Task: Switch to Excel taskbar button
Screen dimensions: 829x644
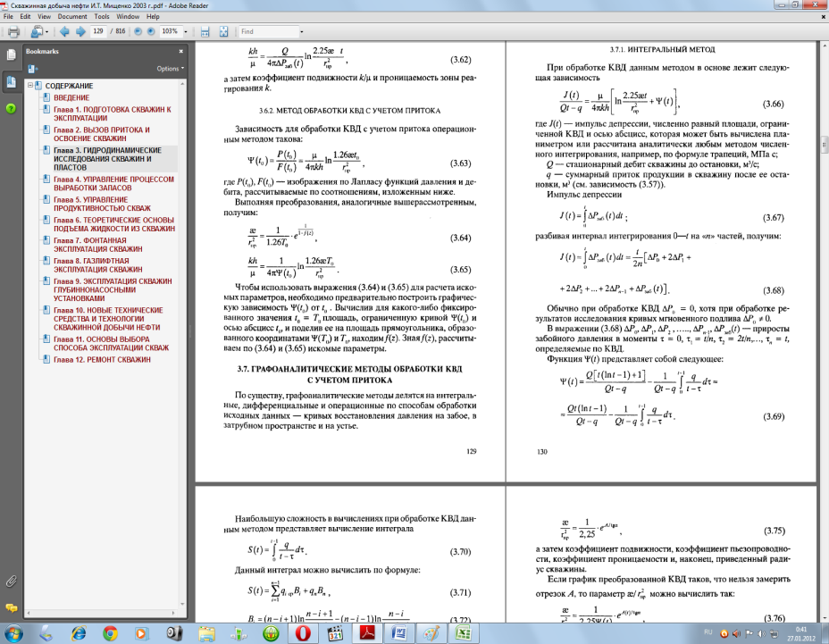Action: [464, 633]
